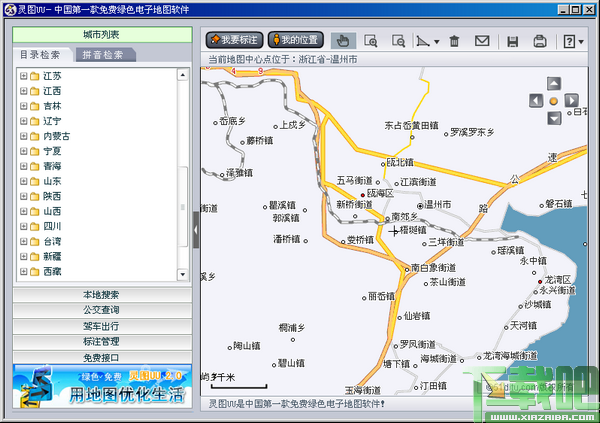Expand the 江西 tree node
600x423 pixels.
click(x=23, y=91)
